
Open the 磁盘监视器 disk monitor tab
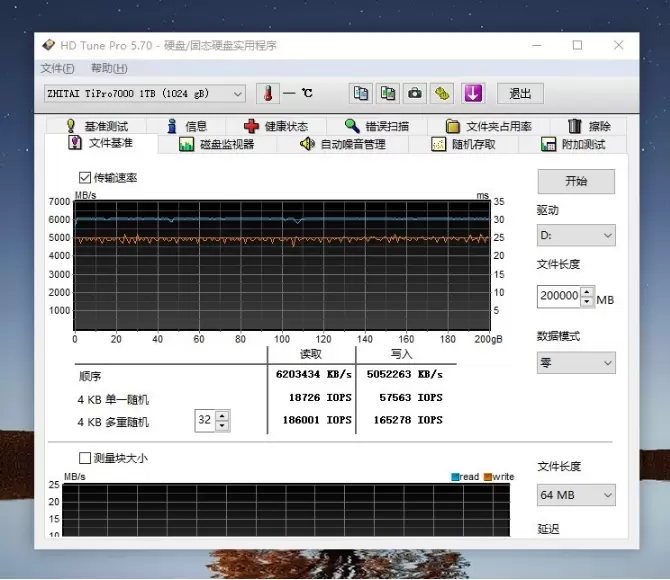point(217,144)
